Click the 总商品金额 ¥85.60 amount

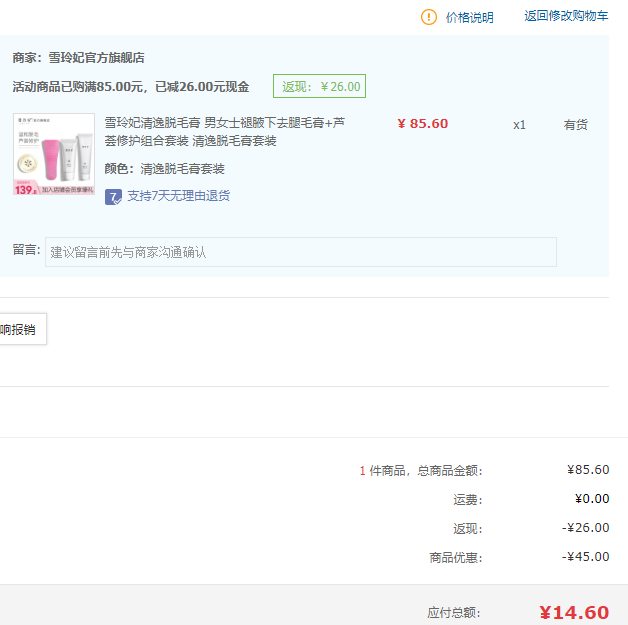[x=587, y=470]
